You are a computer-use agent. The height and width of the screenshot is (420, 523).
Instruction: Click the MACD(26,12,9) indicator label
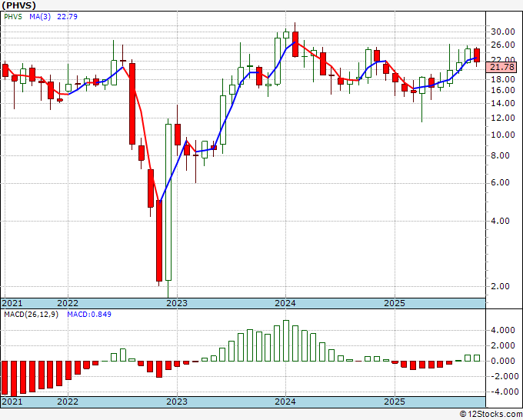[31, 315]
